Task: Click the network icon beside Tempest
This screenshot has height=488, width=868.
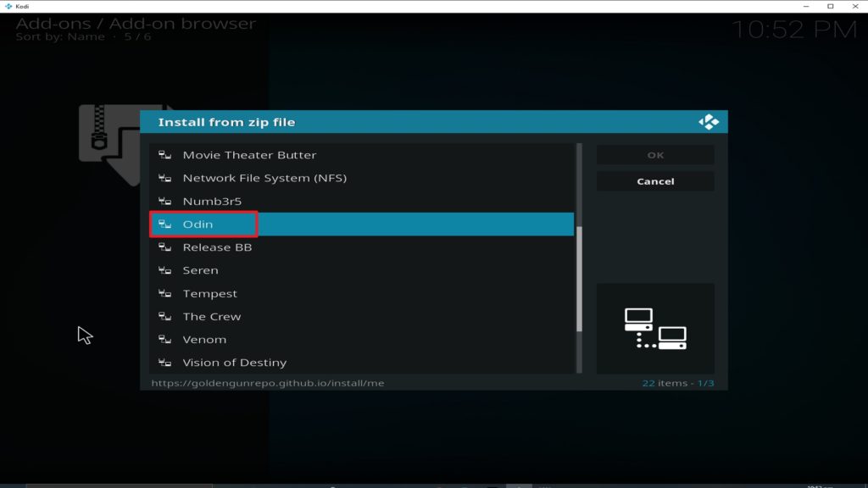Action: (x=164, y=293)
